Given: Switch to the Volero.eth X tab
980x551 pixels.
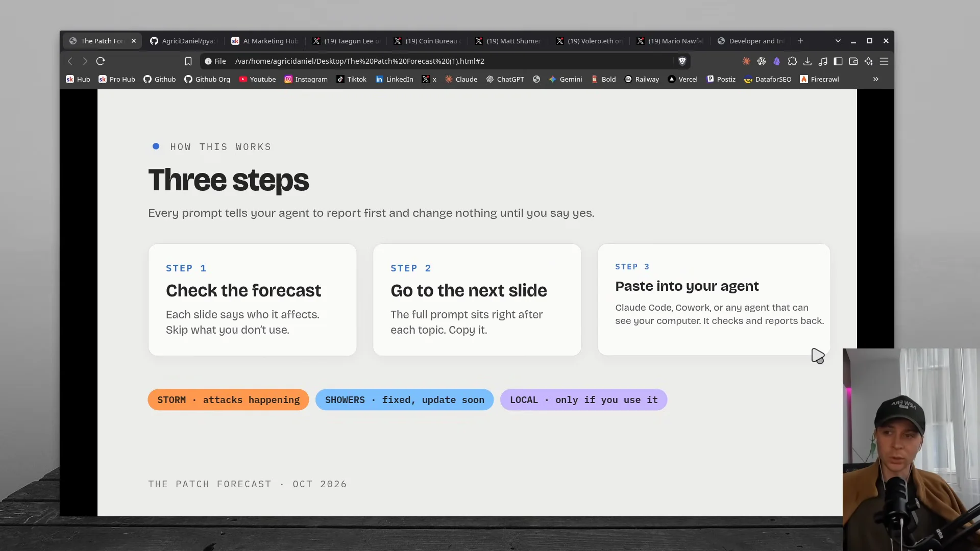Looking at the screenshot, I should 590,41.
